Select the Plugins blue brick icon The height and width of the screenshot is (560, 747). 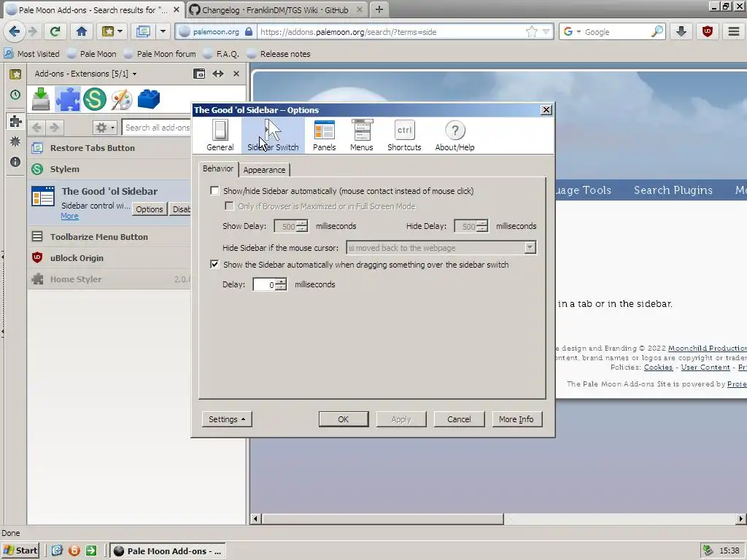coord(149,99)
